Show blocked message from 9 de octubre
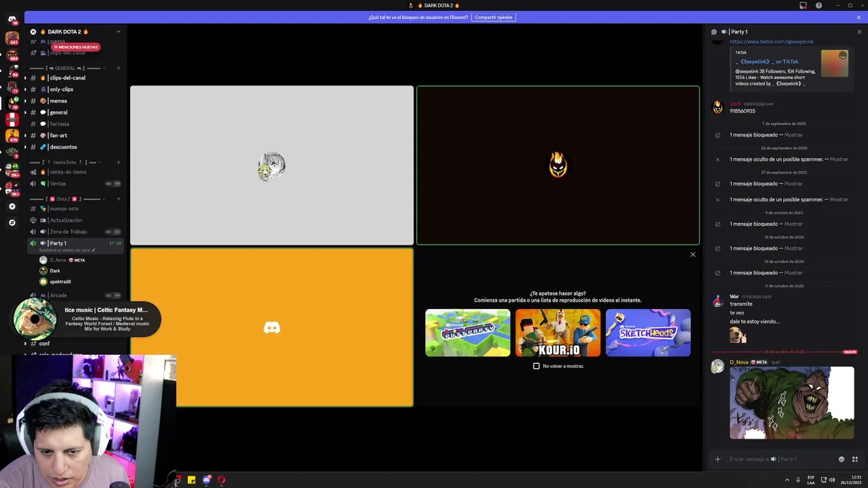This screenshot has width=868, height=488. [x=793, y=224]
